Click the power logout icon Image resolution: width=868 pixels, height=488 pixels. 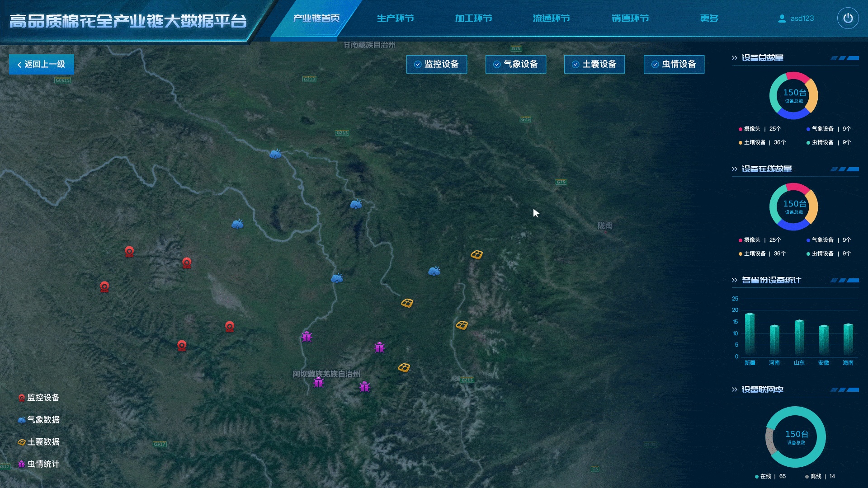pos(848,19)
